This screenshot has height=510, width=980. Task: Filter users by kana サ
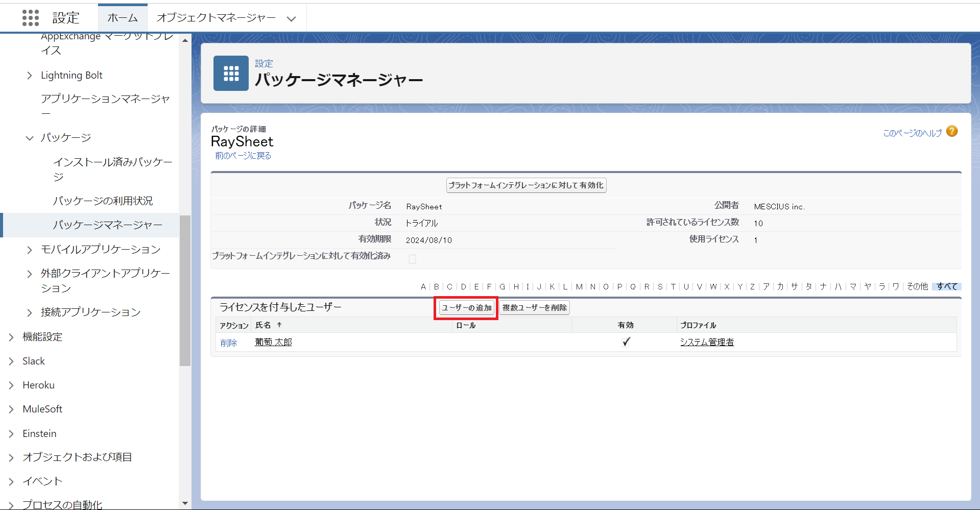pyautogui.click(x=795, y=287)
